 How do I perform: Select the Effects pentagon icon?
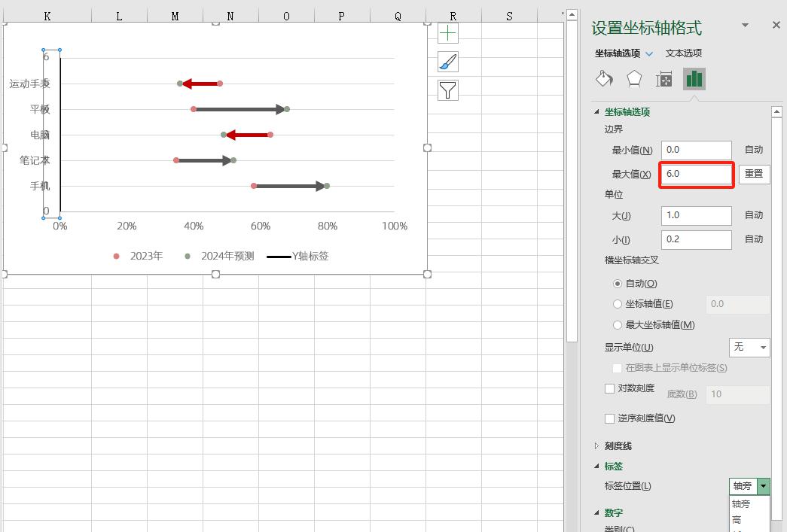point(634,79)
